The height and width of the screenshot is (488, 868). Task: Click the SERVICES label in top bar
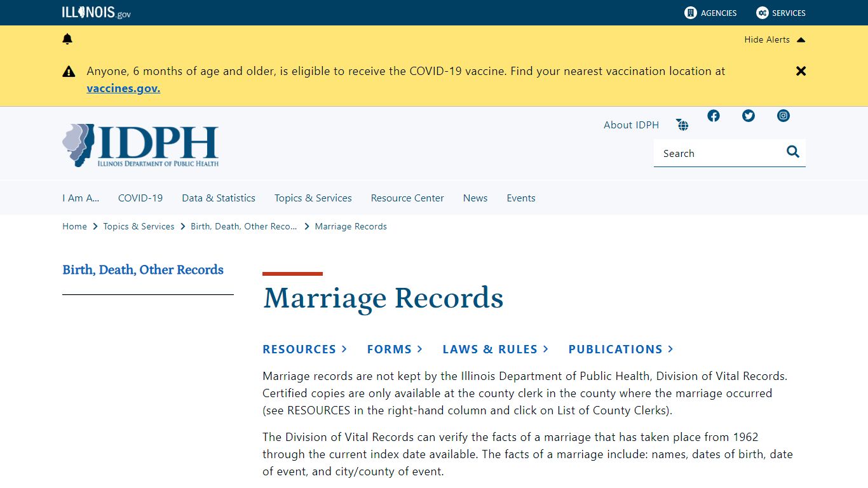click(x=789, y=13)
